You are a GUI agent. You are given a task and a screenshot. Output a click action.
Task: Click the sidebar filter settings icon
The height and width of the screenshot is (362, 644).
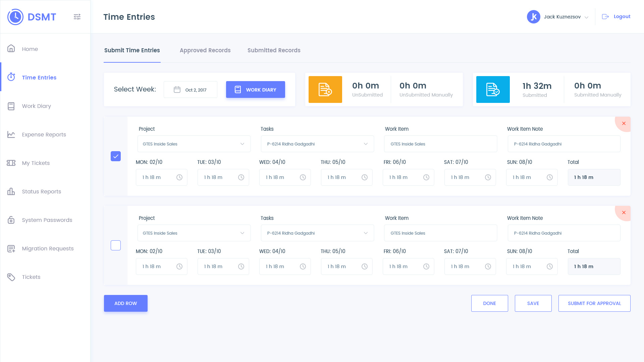point(77,17)
